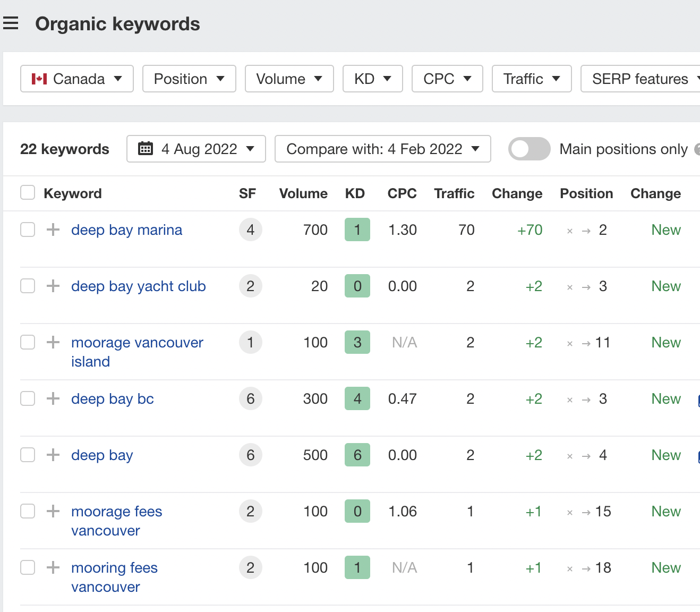
Task: Sort the table by the Volume column header
Action: coord(303,193)
